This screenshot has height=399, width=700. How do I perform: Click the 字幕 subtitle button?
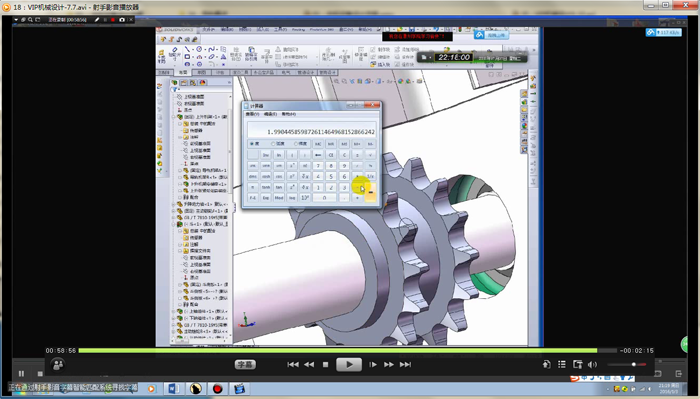pyautogui.click(x=245, y=365)
